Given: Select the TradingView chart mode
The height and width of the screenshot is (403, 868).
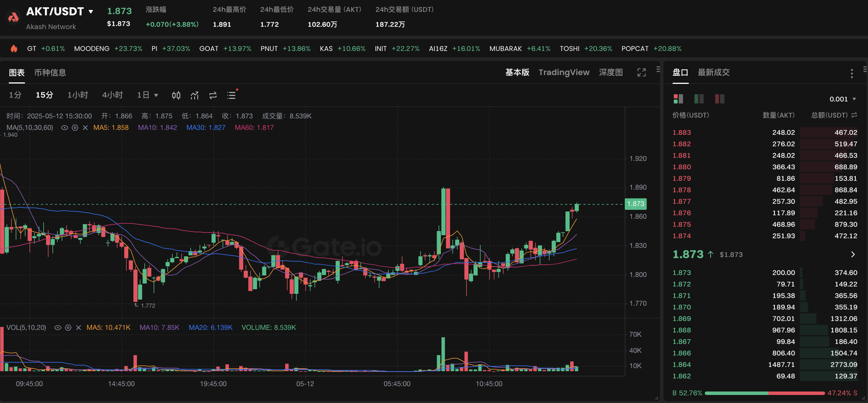Looking at the screenshot, I should [564, 72].
